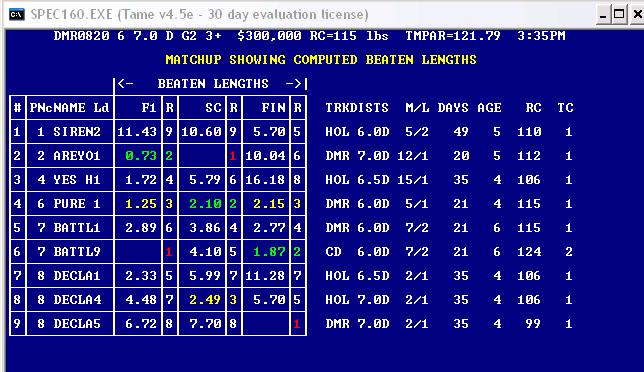
Task: Click the 20 days value for AREYO1
Action: (x=461, y=156)
